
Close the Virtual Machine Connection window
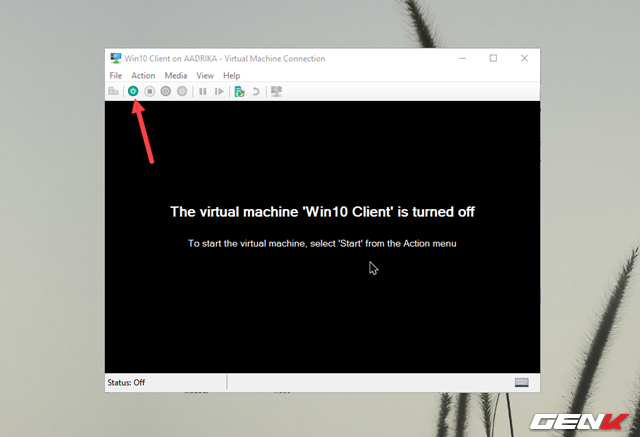(524, 58)
